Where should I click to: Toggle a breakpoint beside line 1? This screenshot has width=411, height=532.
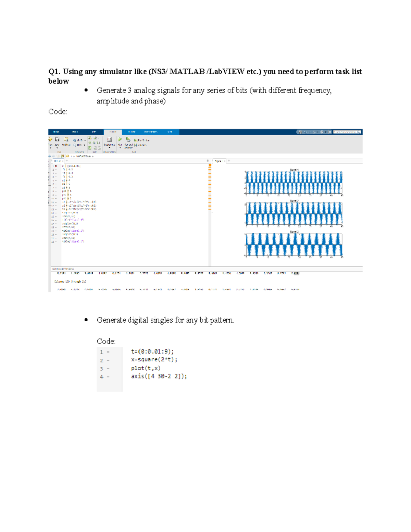[x=55, y=165]
